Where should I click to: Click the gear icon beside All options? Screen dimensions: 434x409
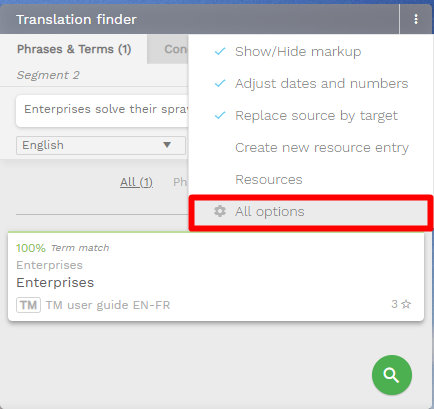[x=220, y=211]
